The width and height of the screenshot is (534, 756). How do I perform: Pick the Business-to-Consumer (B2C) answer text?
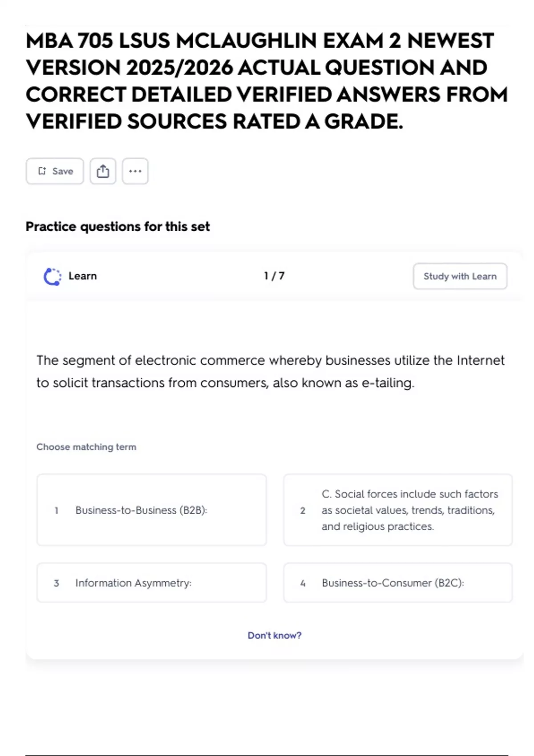click(x=392, y=583)
